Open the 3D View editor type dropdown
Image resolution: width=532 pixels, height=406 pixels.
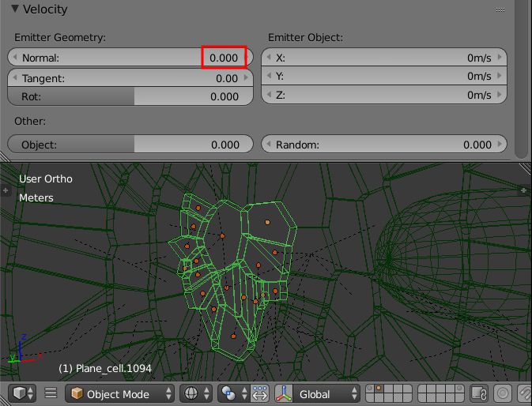coord(23,393)
